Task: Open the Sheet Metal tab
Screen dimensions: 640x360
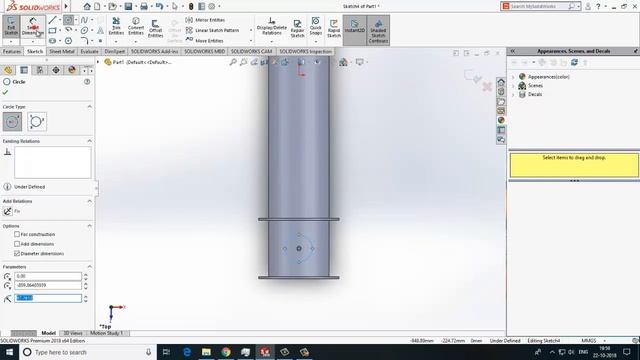Action: point(62,51)
